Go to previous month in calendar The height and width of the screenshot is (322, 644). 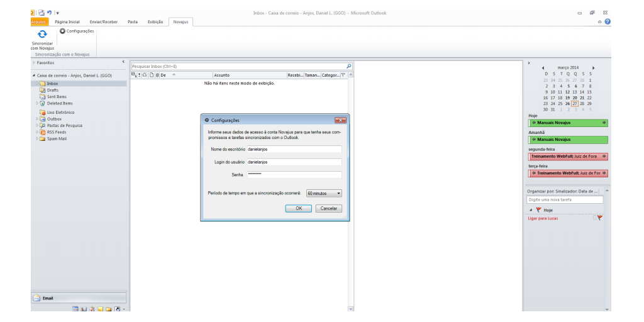(x=543, y=68)
